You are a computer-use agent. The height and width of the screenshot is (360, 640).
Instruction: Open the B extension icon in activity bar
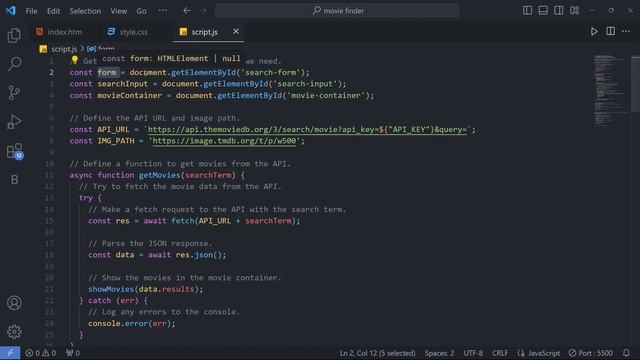pos(14,180)
